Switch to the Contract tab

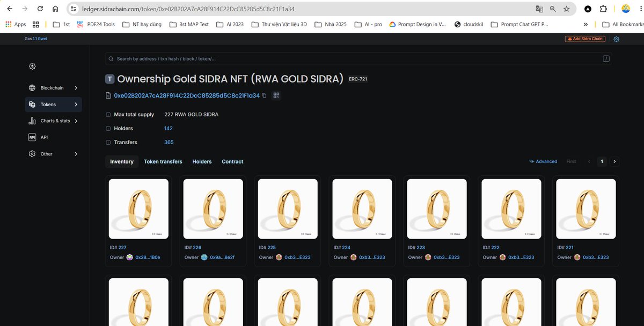pyautogui.click(x=232, y=161)
